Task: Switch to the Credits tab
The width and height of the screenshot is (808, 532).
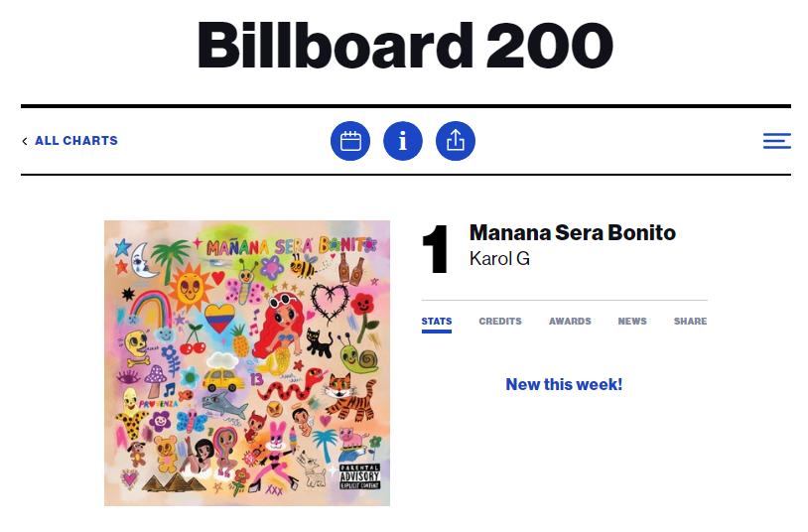Action: [500, 322]
